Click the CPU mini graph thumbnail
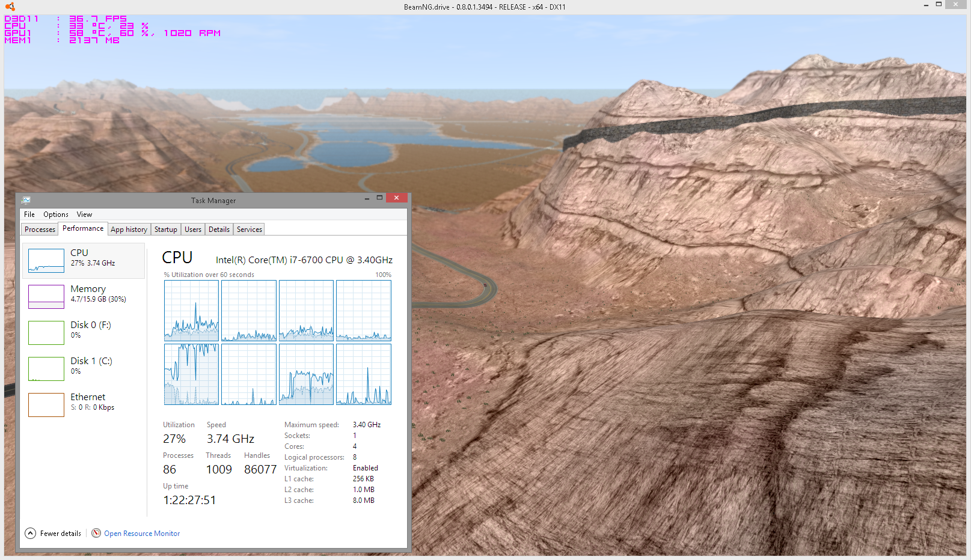The width and height of the screenshot is (971, 560). 46,261
